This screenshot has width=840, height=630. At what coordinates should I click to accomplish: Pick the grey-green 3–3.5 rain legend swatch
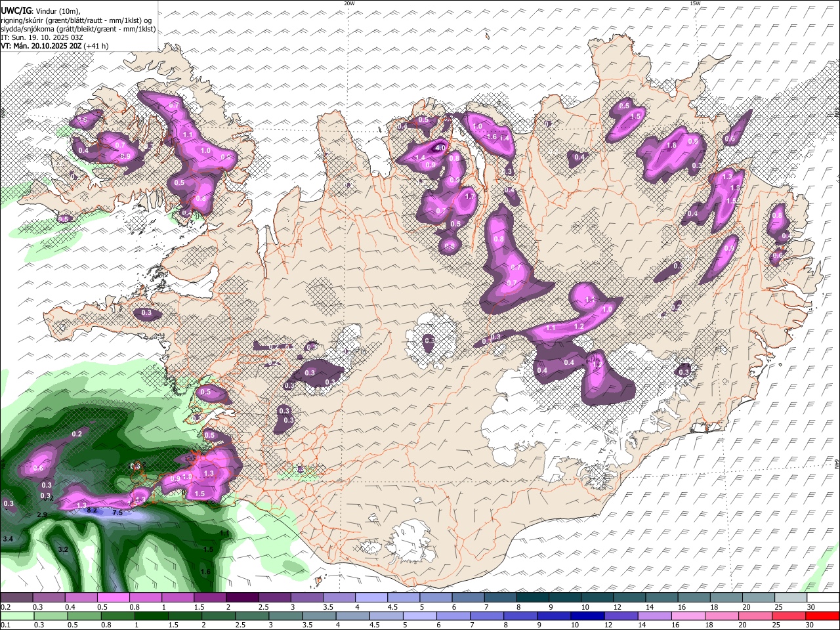click(286, 616)
